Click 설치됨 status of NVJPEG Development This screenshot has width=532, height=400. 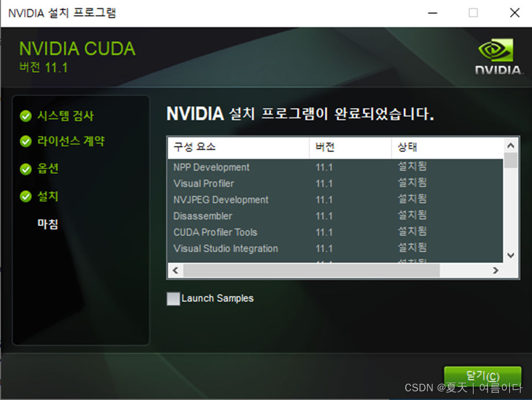(x=412, y=199)
